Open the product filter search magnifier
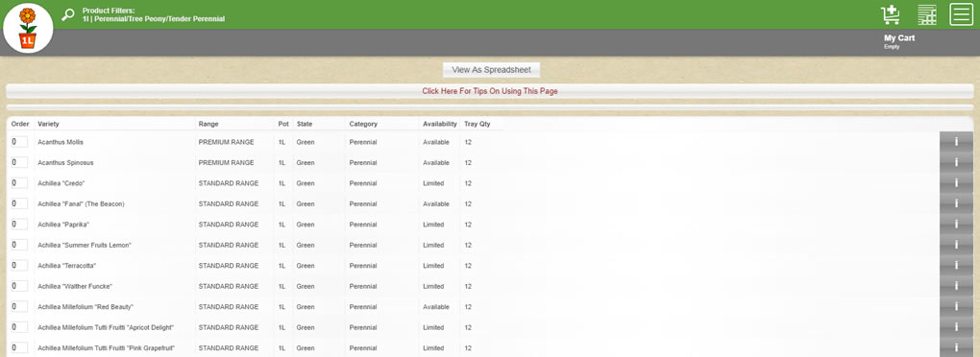Viewport: 980px width, 357px height. click(67, 14)
